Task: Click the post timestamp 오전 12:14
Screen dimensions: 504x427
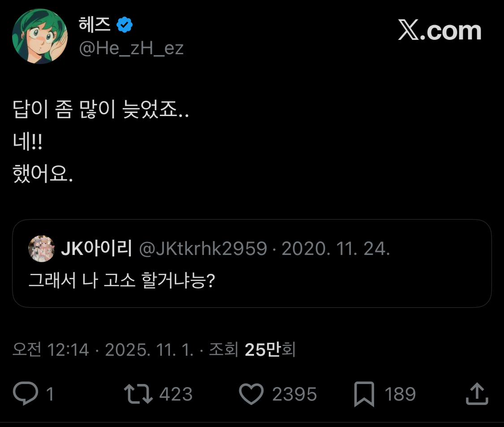Action: (x=51, y=350)
